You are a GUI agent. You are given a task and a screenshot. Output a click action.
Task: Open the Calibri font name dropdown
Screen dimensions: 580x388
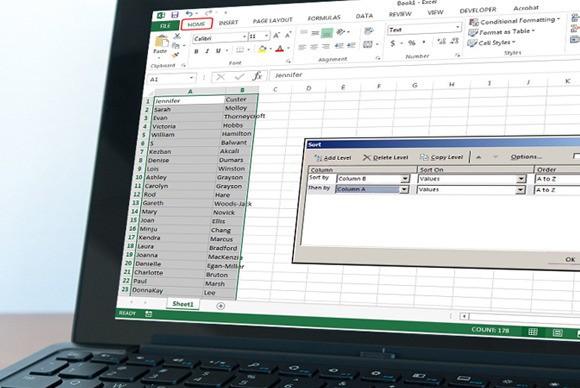tap(245, 37)
